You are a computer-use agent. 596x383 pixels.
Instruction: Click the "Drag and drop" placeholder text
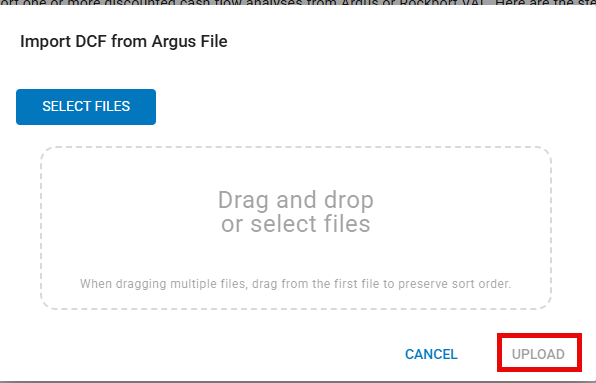point(296,200)
